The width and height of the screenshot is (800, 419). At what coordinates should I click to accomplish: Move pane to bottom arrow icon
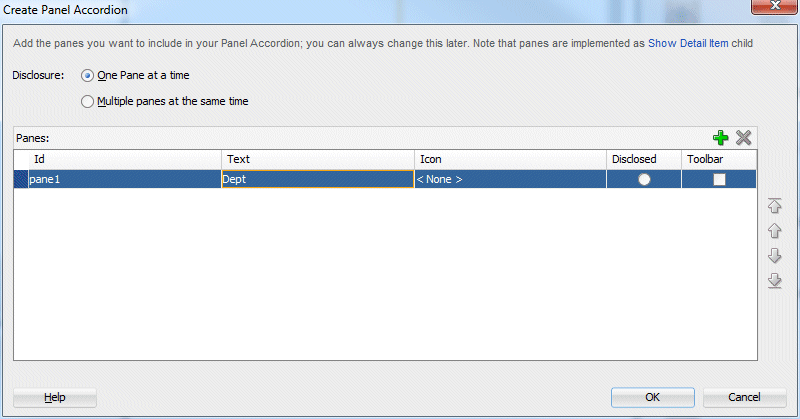774,280
